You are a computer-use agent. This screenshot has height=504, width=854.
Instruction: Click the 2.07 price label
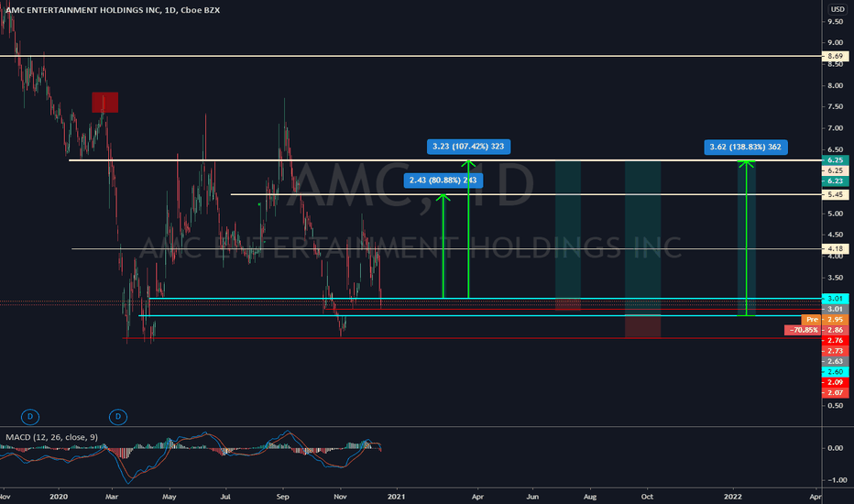point(835,393)
